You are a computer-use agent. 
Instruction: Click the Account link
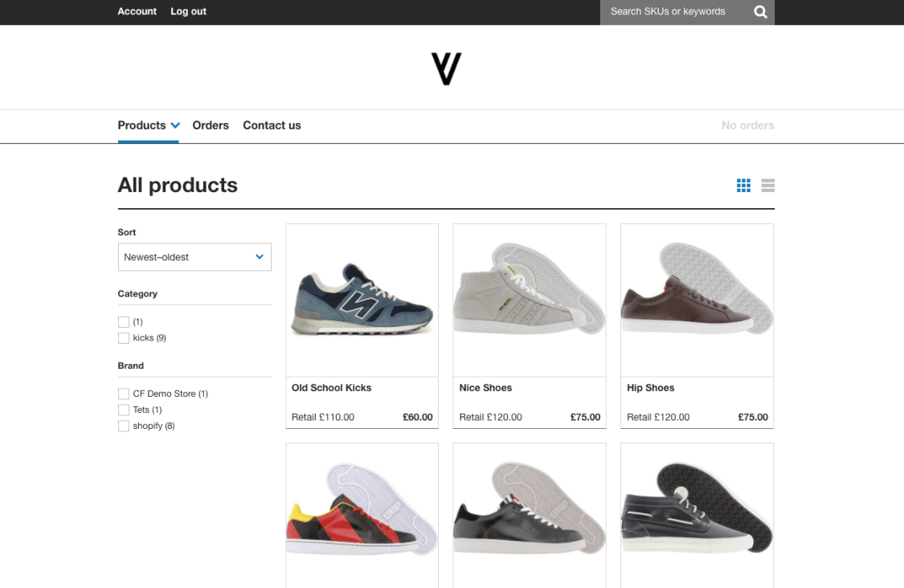point(137,11)
